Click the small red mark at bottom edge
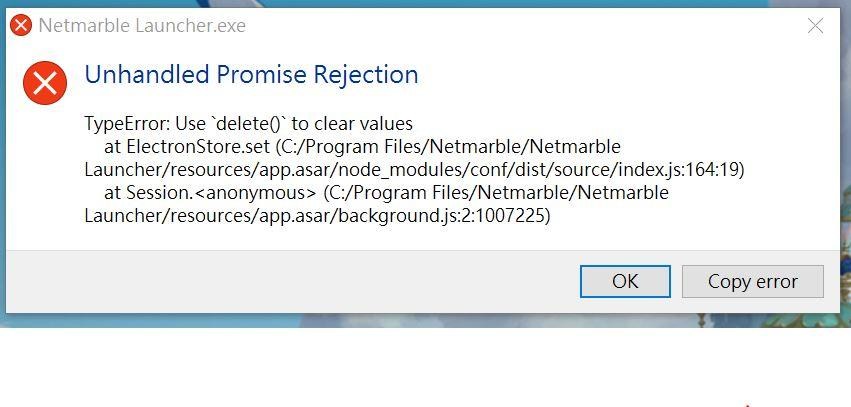The image size is (851, 407). (748, 404)
